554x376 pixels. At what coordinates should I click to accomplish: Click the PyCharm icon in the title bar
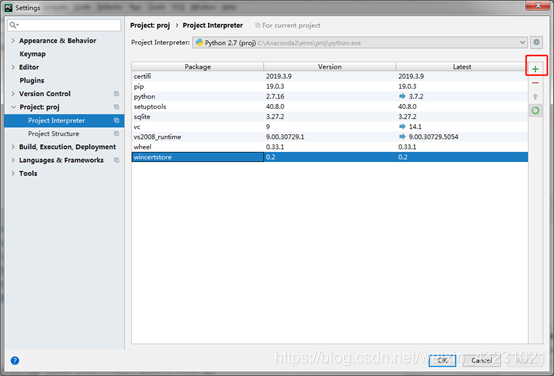point(8,8)
